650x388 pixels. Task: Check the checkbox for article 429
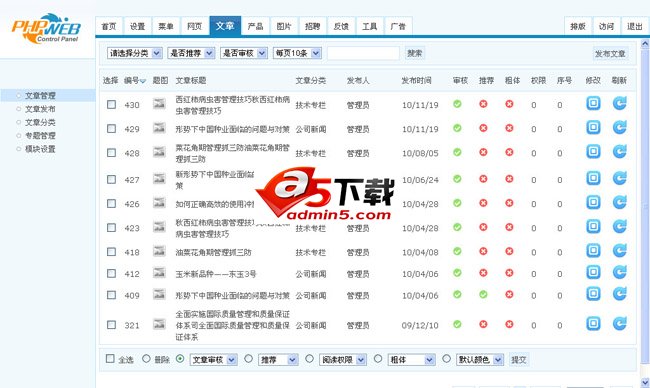(x=112, y=129)
